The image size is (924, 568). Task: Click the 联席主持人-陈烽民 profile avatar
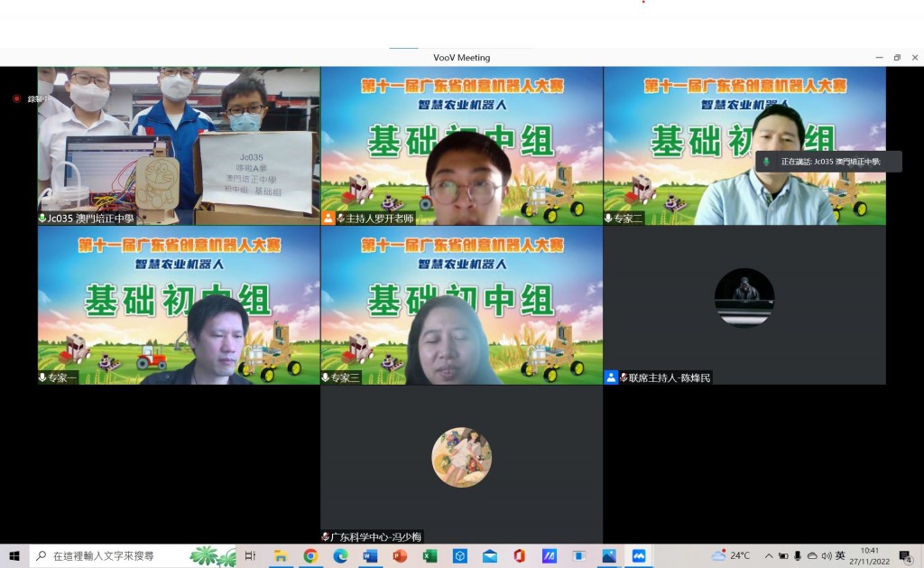pyautogui.click(x=744, y=297)
